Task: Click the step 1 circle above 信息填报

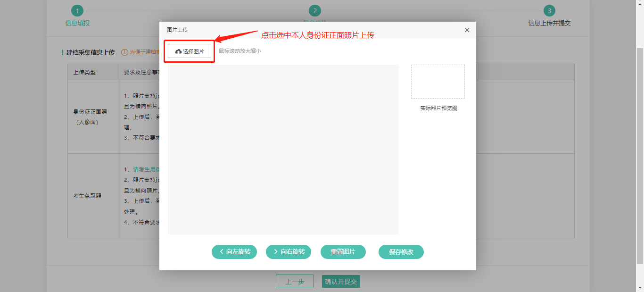Action: click(x=77, y=10)
